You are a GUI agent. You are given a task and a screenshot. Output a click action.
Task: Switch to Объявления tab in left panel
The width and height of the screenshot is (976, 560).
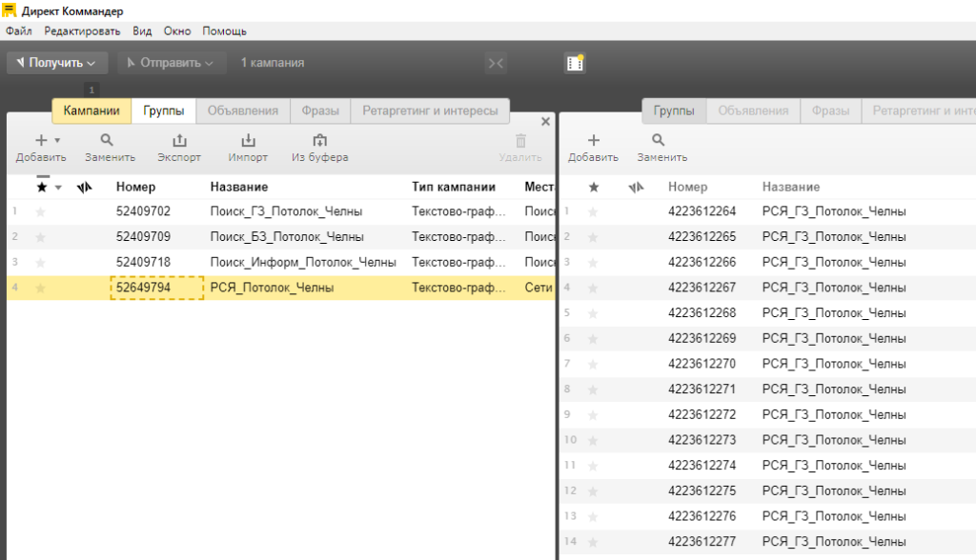click(243, 110)
